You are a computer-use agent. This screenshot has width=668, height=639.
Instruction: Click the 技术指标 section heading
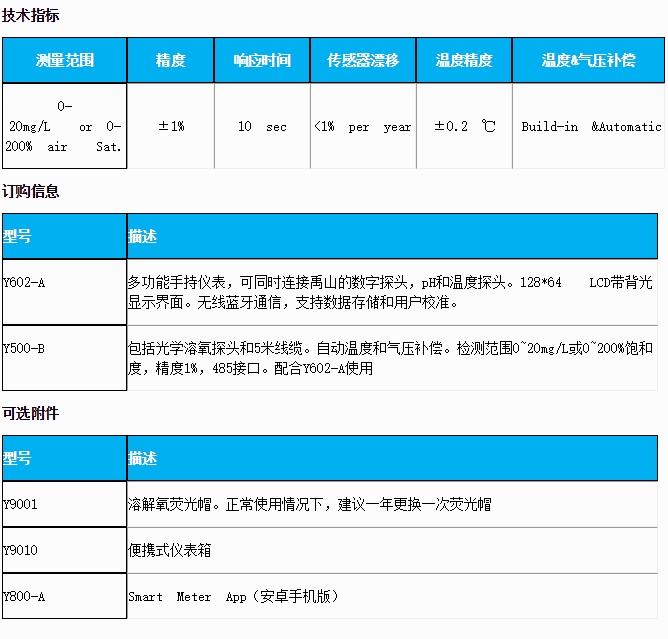click(30, 16)
